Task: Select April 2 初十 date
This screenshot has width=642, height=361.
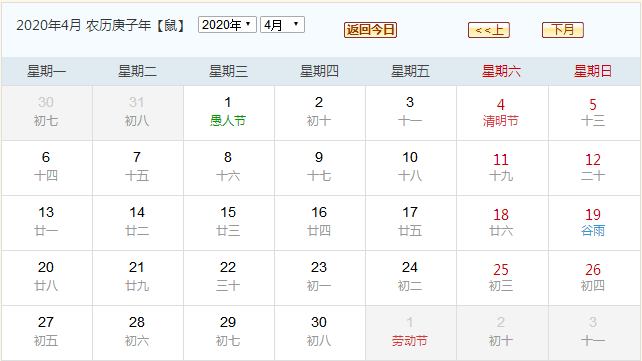Action: pos(319,113)
